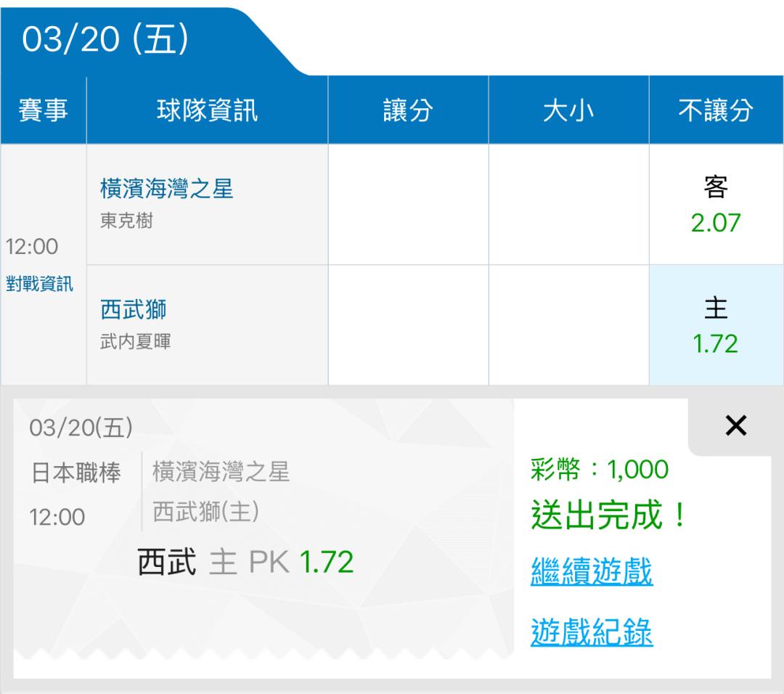Click the empty 讓分 cell for 橫濱海灣之星

(408, 205)
